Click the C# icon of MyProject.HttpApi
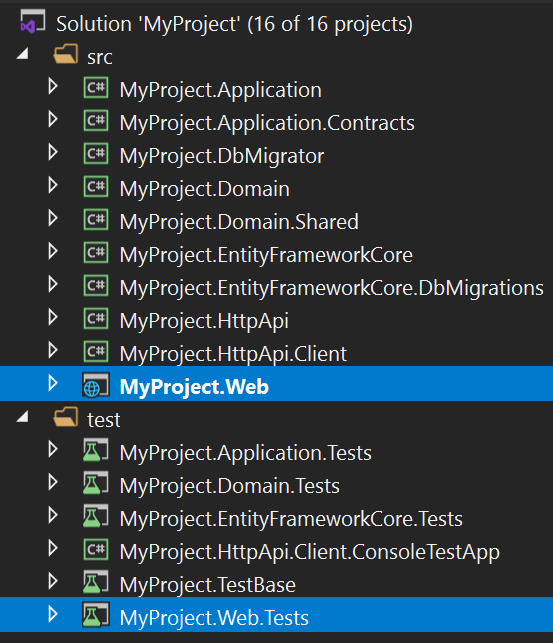 96,319
